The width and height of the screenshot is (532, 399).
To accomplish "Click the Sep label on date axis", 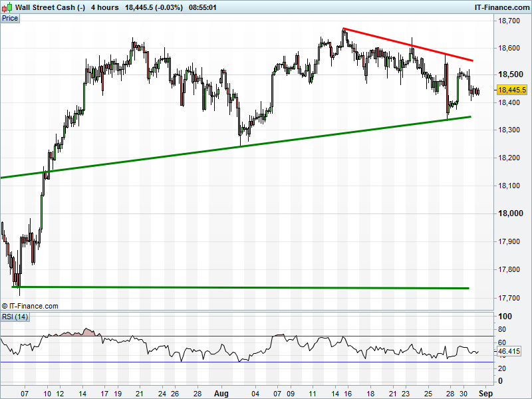I will tap(485, 394).
